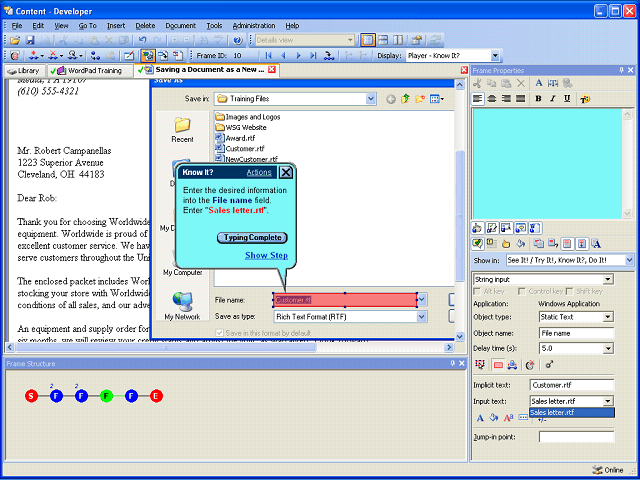Image resolution: width=640 pixels, height=480 pixels.
Task: Open the Save as type dropdown
Action: click(x=422, y=317)
